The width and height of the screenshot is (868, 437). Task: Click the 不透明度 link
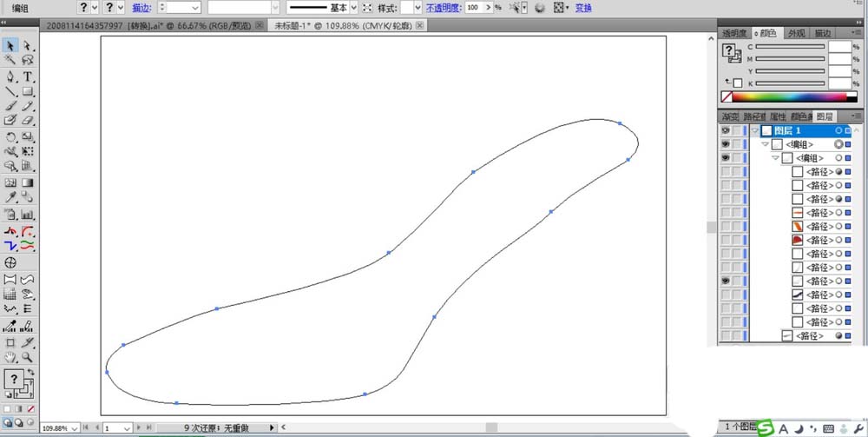443,8
